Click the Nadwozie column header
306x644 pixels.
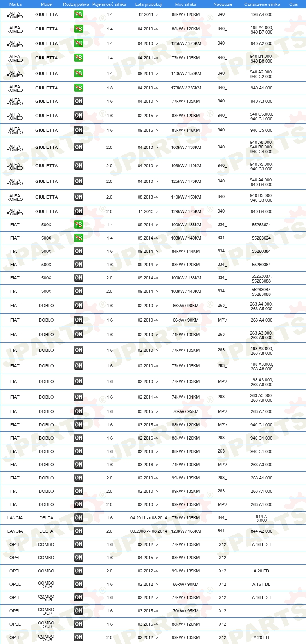click(x=223, y=4)
